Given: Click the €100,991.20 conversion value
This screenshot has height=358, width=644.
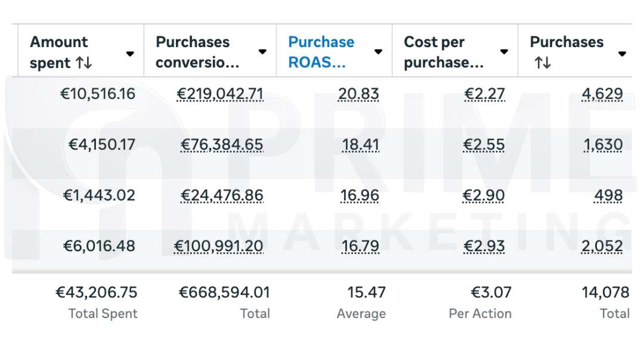Looking at the screenshot, I should coord(218,246).
